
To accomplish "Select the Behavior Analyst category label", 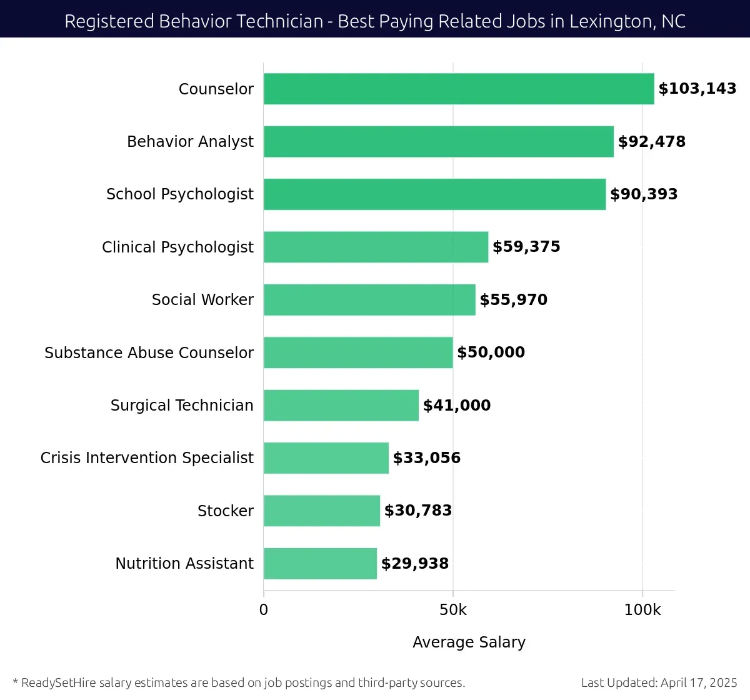I will [190, 141].
